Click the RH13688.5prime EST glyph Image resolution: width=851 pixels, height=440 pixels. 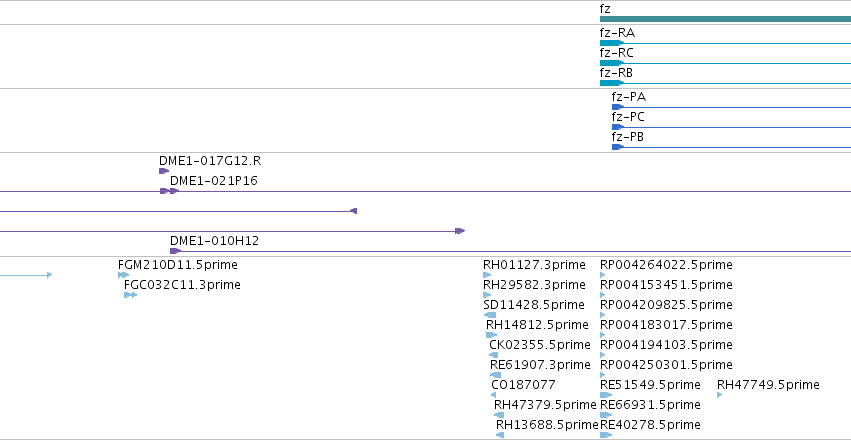tap(500, 435)
